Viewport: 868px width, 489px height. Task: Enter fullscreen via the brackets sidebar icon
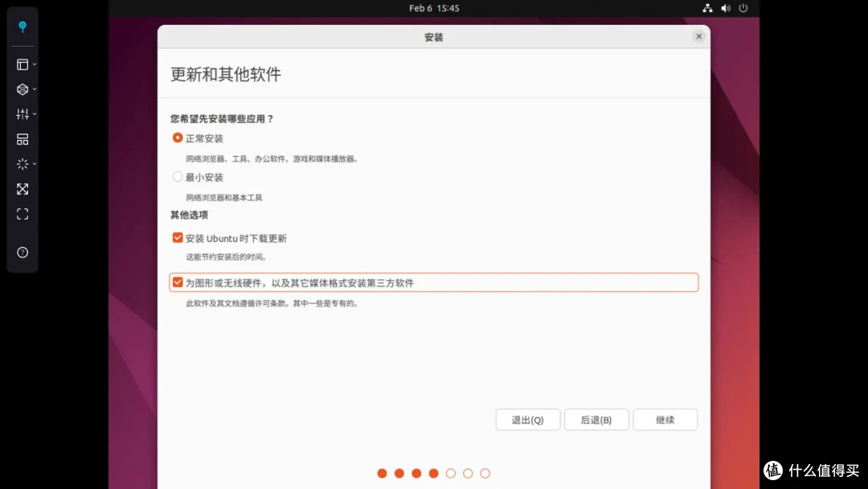[x=23, y=214]
